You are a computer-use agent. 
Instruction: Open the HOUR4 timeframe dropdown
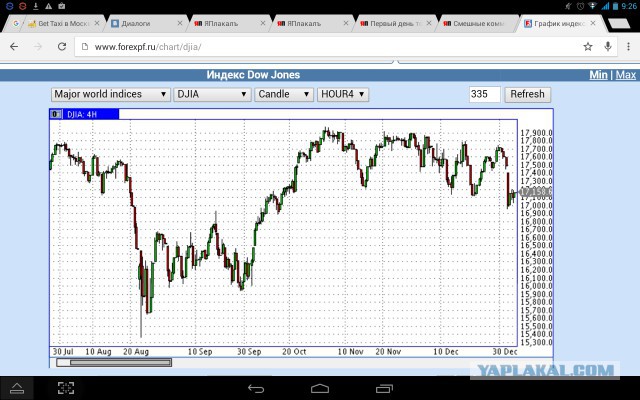tap(343, 94)
